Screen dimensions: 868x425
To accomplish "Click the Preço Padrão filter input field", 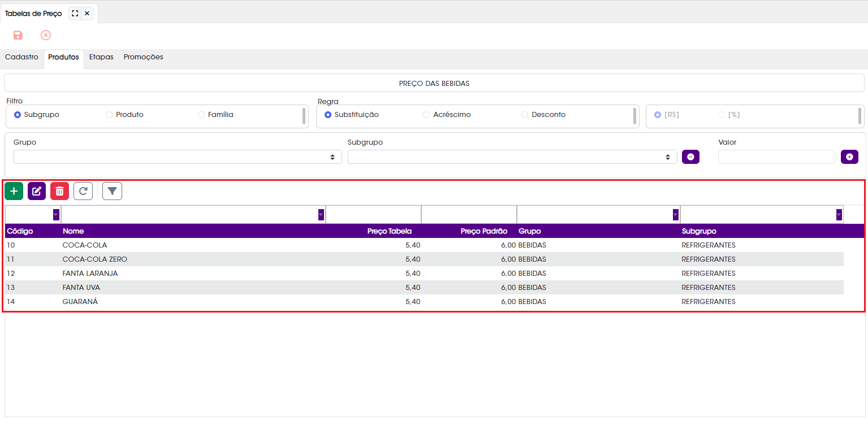I will point(469,215).
